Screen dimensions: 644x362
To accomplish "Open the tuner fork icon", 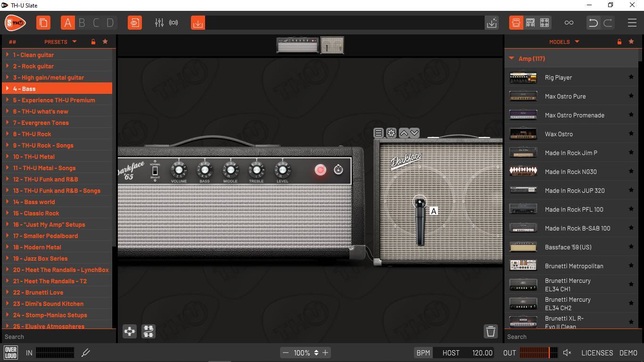I will point(86,353).
